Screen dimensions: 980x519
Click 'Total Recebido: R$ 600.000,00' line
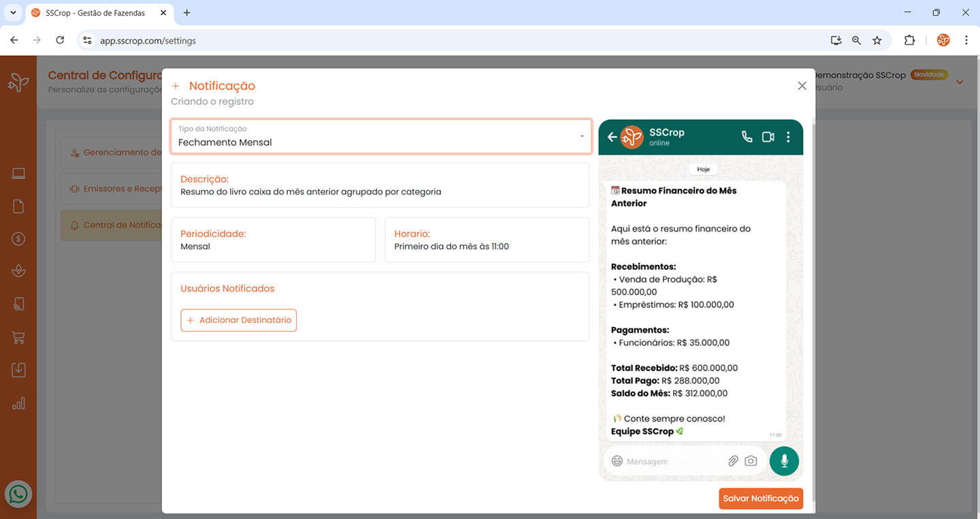click(x=674, y=368)
